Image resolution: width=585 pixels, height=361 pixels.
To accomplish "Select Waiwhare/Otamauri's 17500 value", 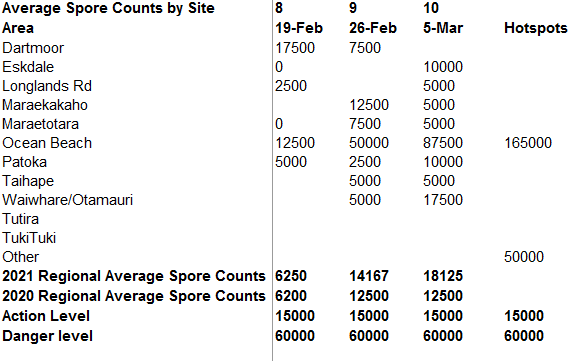I will click(x=443, y=200).
